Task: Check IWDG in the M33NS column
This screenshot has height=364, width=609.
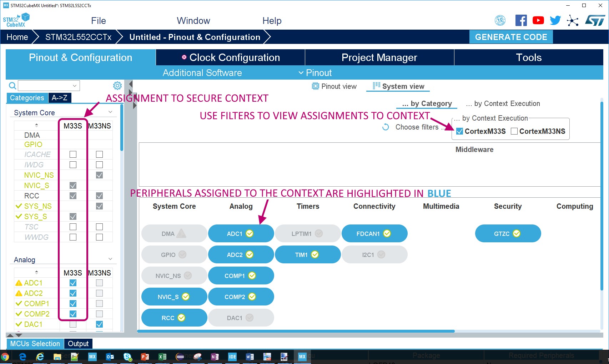Action: point(99,165)
